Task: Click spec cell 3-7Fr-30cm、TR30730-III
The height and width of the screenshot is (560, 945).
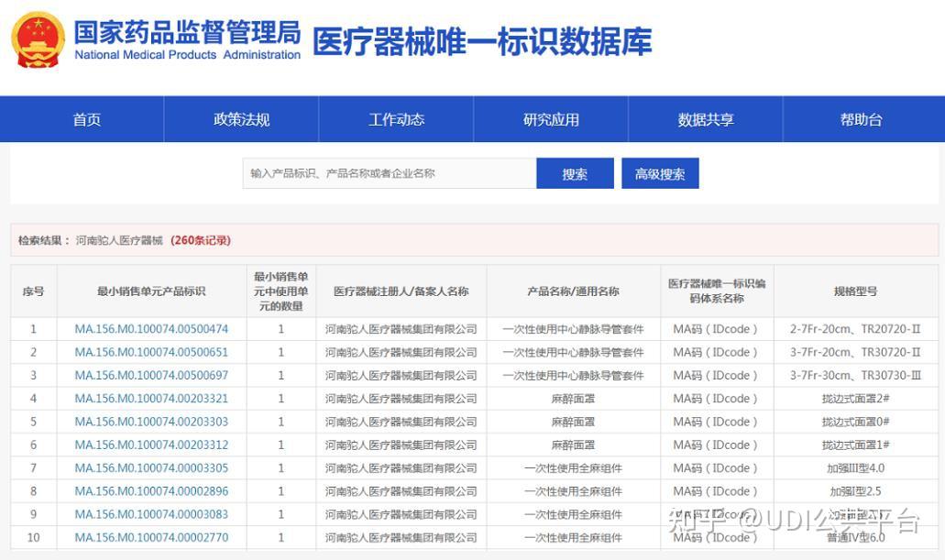Action: tap(855, 375)
